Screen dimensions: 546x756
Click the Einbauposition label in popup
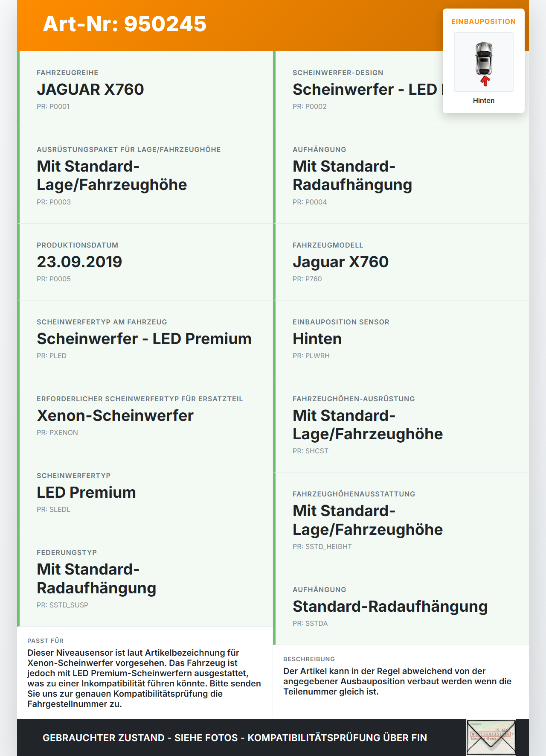[484, 21]
